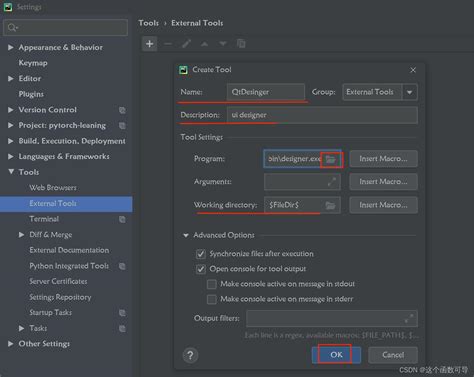Click project-level icon beside Project: pytorch-leaning
This screenshot has height=377, width=474.
coord(122,126)
